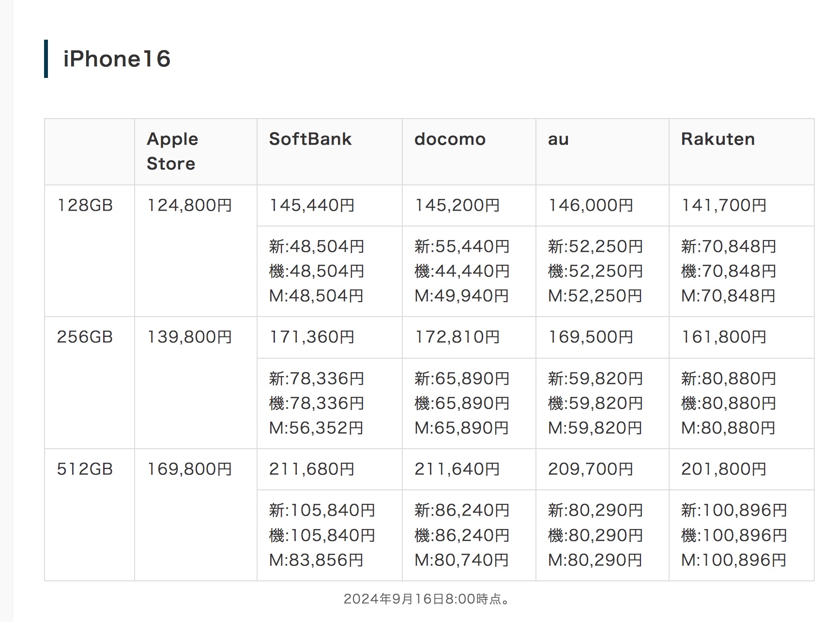The width and height of the screenshot is (840, 622).
Task: Select the M:80,290円 au line
Action: pos(595,560)
